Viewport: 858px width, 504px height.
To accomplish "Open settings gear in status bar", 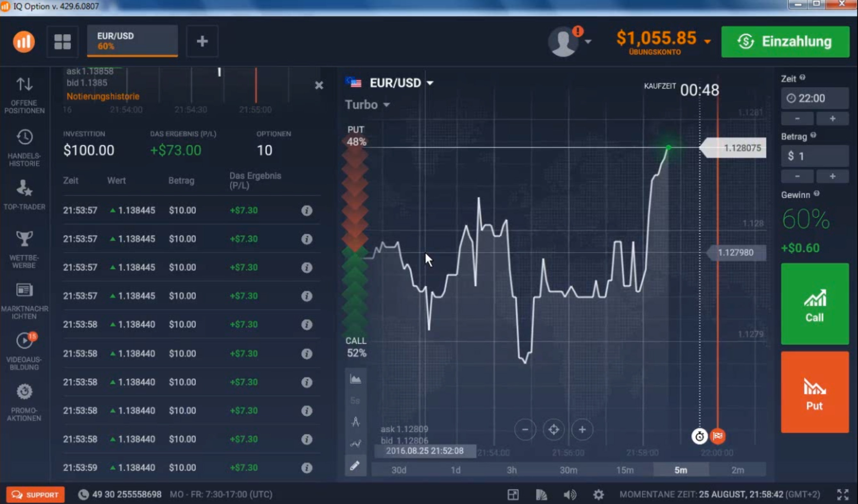I will click(x=599, y=494).
